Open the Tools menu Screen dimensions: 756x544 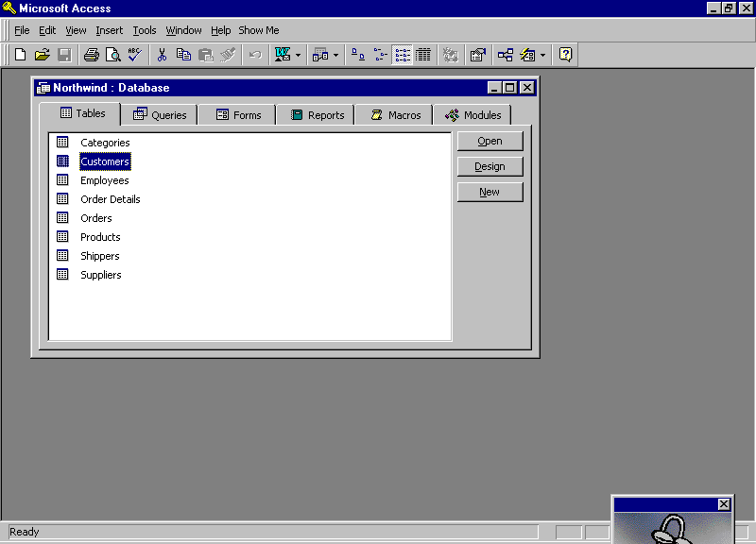(x=144, y=30)
